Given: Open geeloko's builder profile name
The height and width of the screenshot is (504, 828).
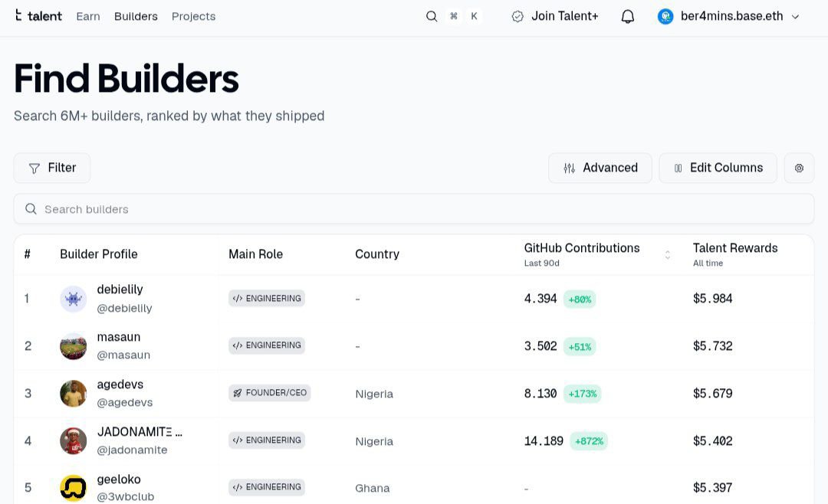Looking at the screenshot, I should 119,479.
